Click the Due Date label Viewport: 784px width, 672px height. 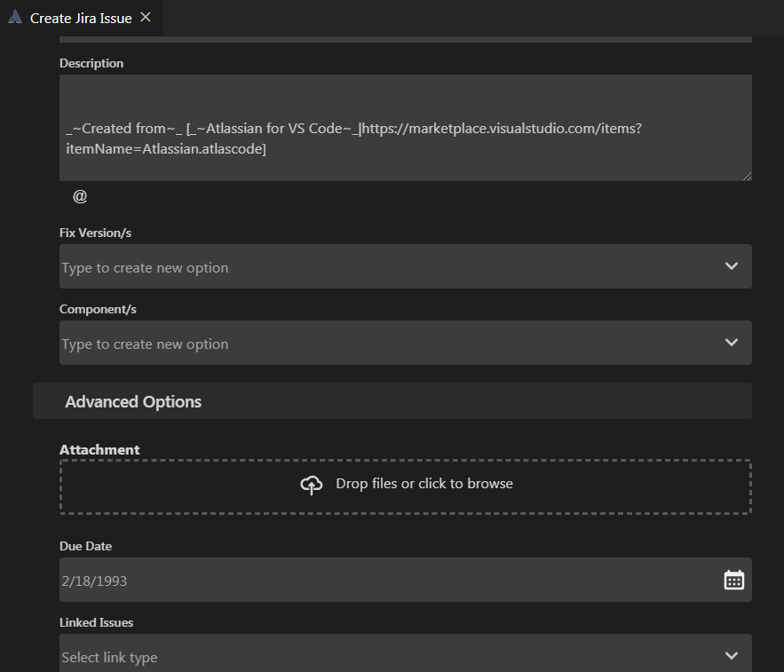click(x=85, y=546)
